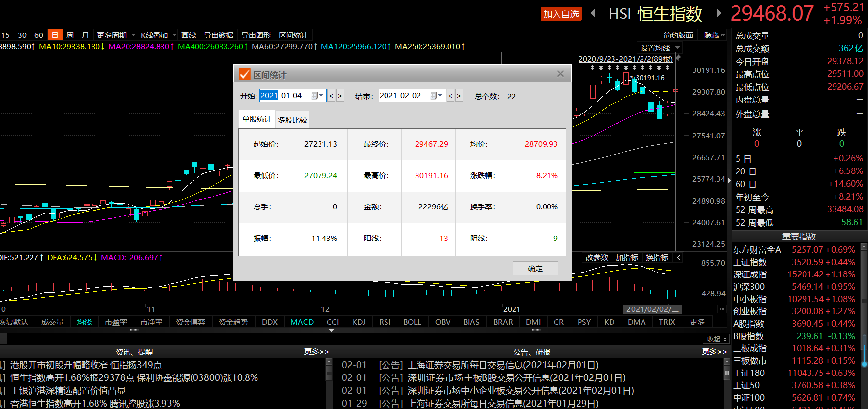Toggle the 均线 indicator tab

(x=84, y=322)
